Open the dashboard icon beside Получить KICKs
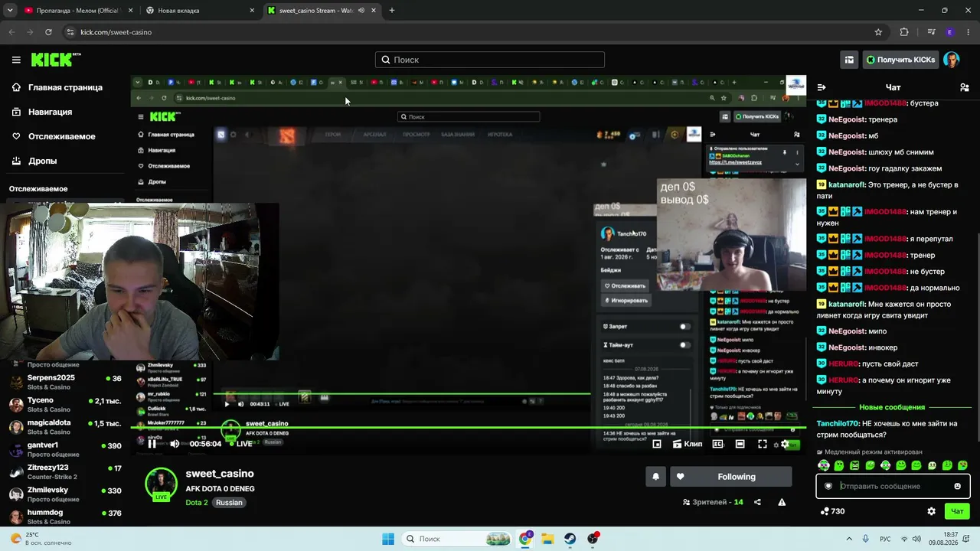Screen dimensions: 980x551 pos(849,60)
